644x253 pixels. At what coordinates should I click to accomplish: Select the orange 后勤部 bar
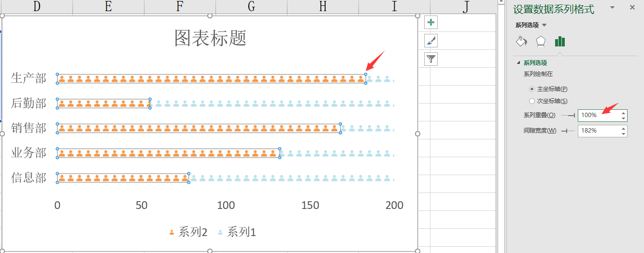[103, 104]
